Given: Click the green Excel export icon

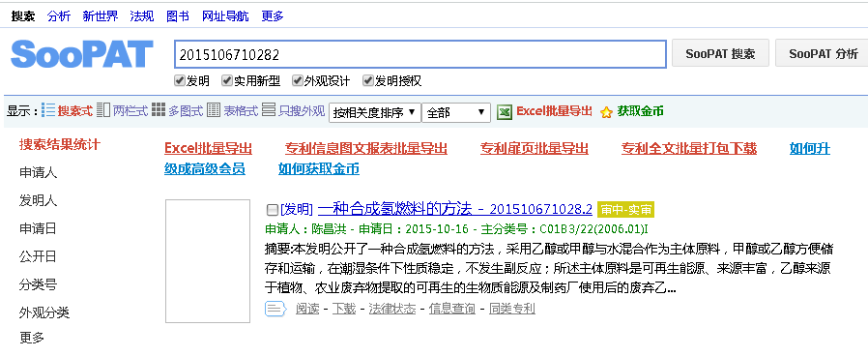Looking at the screenshot, I should (x=504, y=112).
